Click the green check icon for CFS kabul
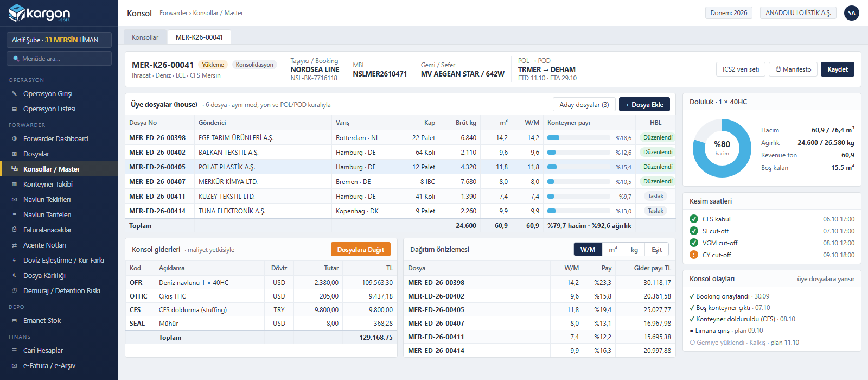Image resolution: width=868 pixels, height=380 pixels. (694, 219)
